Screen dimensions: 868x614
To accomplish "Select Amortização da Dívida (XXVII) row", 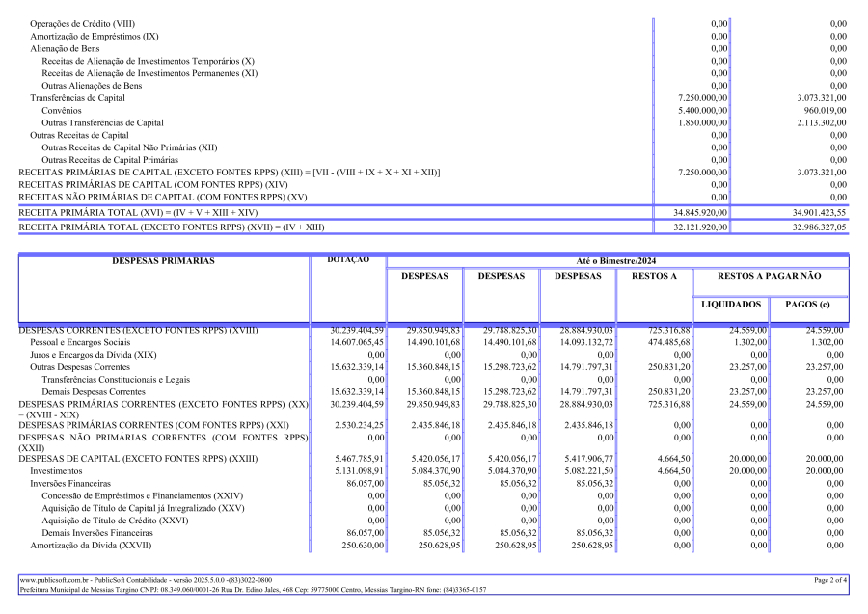I will point(433,546).
